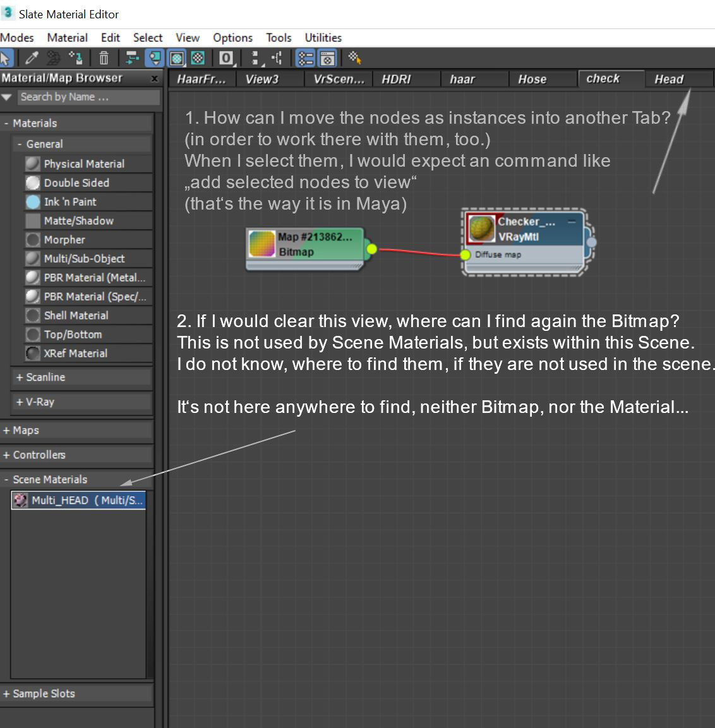Open the Options menu

[x=232, y=37]
